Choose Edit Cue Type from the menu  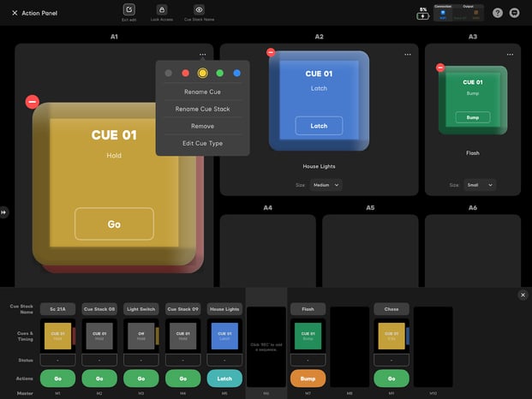click(x=202, y=143)
